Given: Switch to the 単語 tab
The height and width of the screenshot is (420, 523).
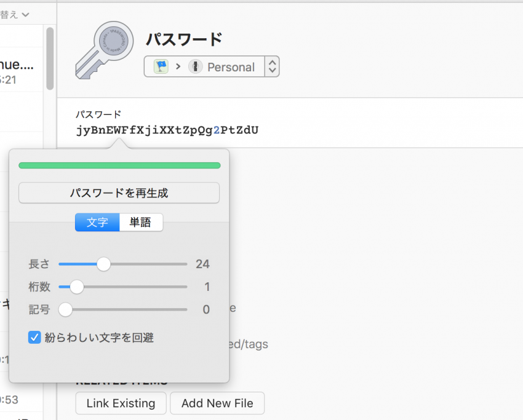Looking at the screenshot, I should point(141,222).
